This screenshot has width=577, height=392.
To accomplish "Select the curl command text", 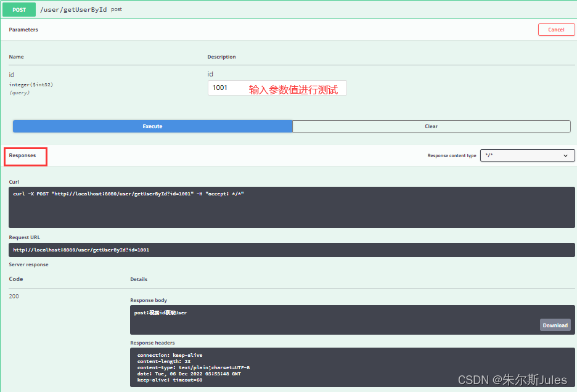I will (x=128, y=194).
